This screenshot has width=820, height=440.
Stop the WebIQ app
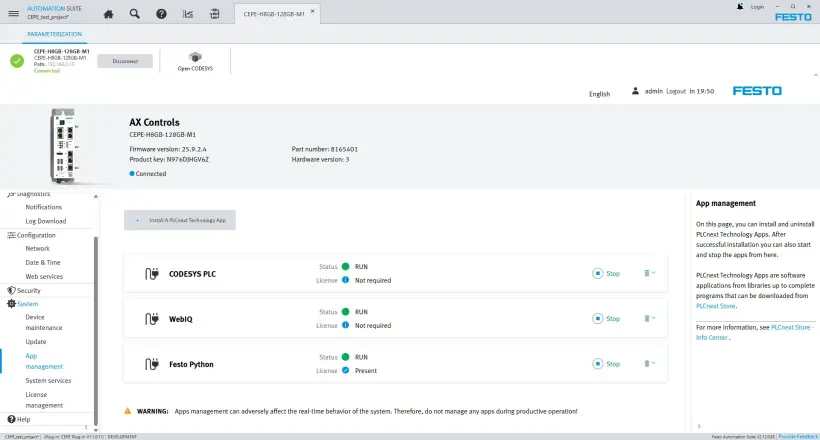click(607, 319)
